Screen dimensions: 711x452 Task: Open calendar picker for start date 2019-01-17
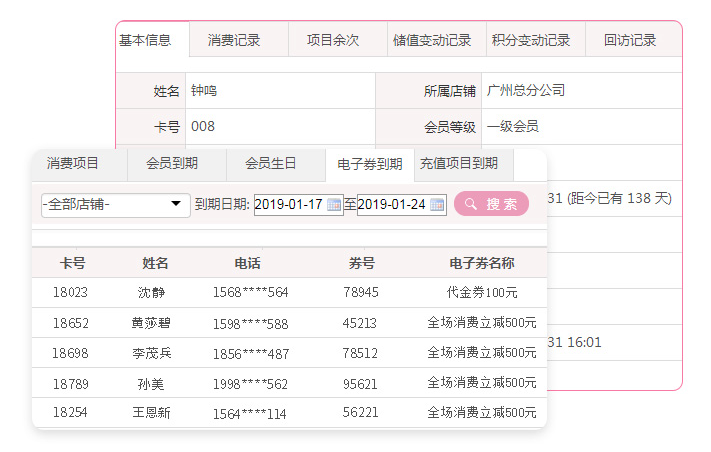[x=334, y=205]
